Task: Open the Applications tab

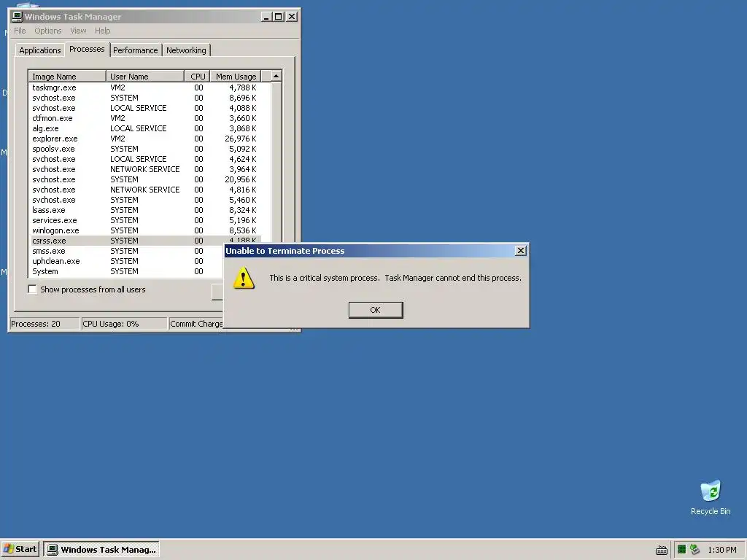Action: [x=39, y=50]
